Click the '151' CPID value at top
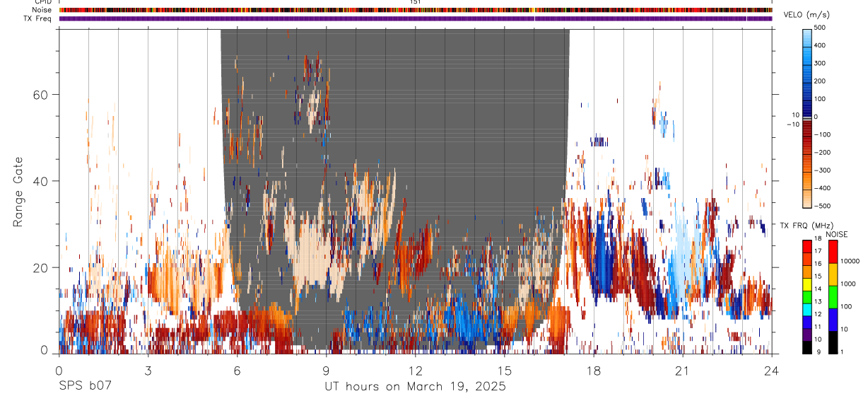This screenshot has height=401, width=868. coord(416,2)
